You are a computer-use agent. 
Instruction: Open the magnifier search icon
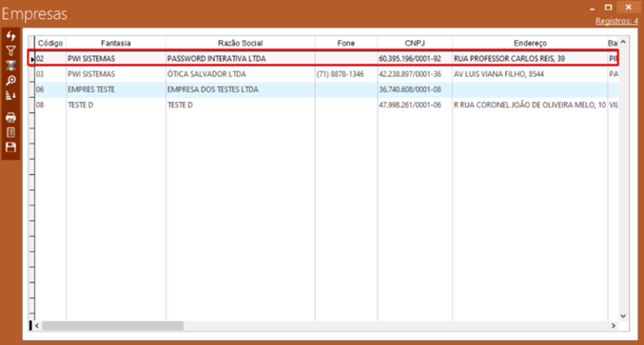tap(10, 81)
